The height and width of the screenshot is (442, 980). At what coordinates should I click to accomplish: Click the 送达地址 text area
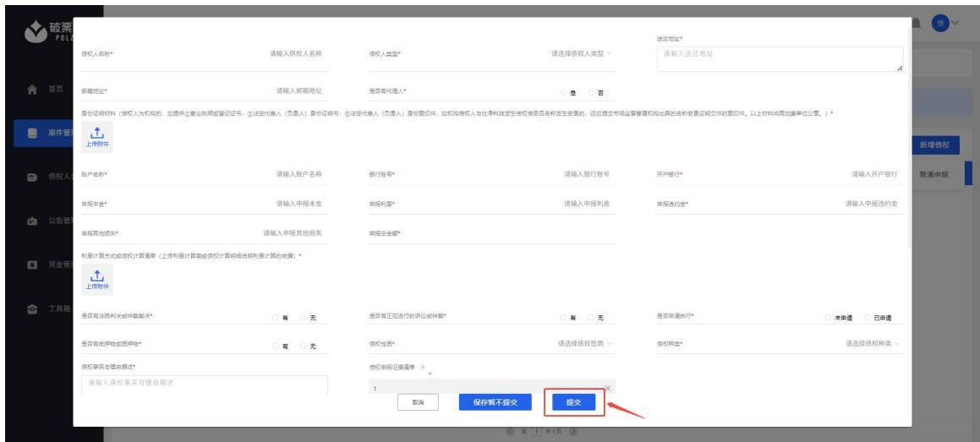[780, 59]
